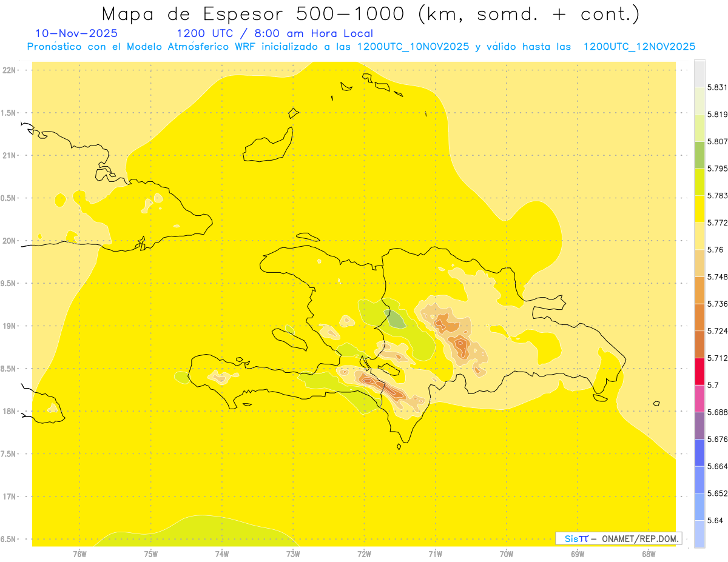Image resolution: width=728 pixels, height=562 pixels.
Task: Click the 73W longitude label
Action: pyautogui.click(x=293, y=554)
